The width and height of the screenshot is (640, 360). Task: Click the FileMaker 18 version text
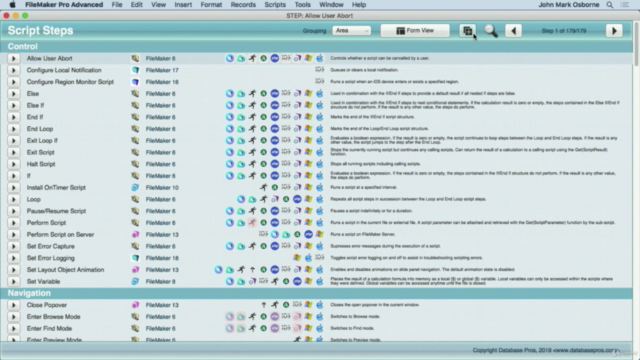click(x=162, y=258)
